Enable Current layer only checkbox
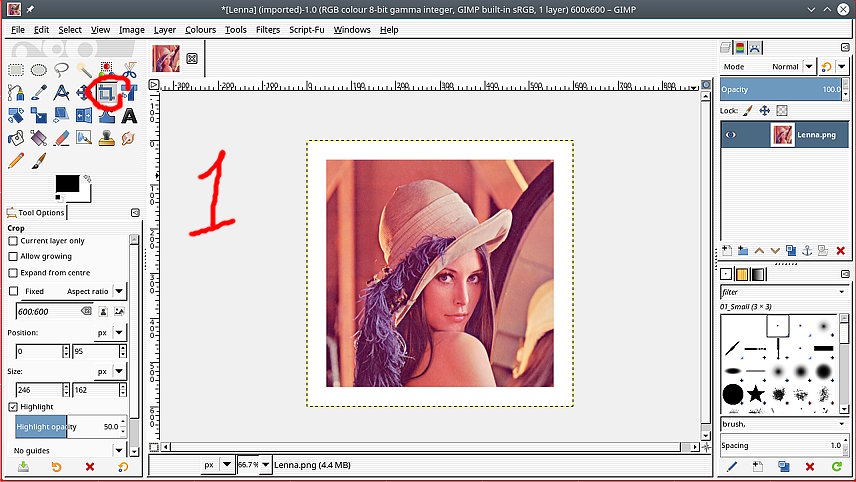This screenshot has height=482, width=856. [x=13, y=241]
